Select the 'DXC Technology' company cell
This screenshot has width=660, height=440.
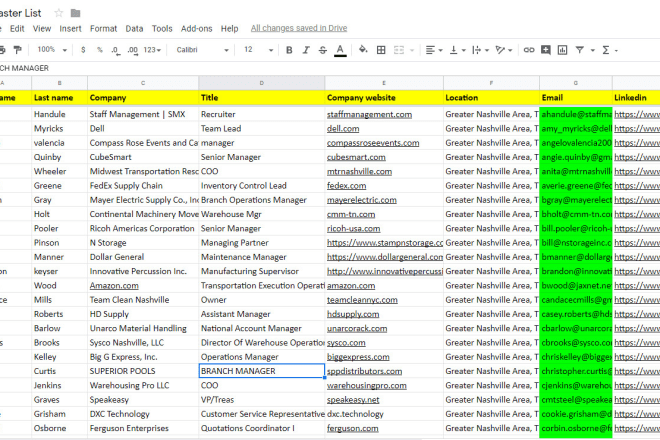[143, 414]
